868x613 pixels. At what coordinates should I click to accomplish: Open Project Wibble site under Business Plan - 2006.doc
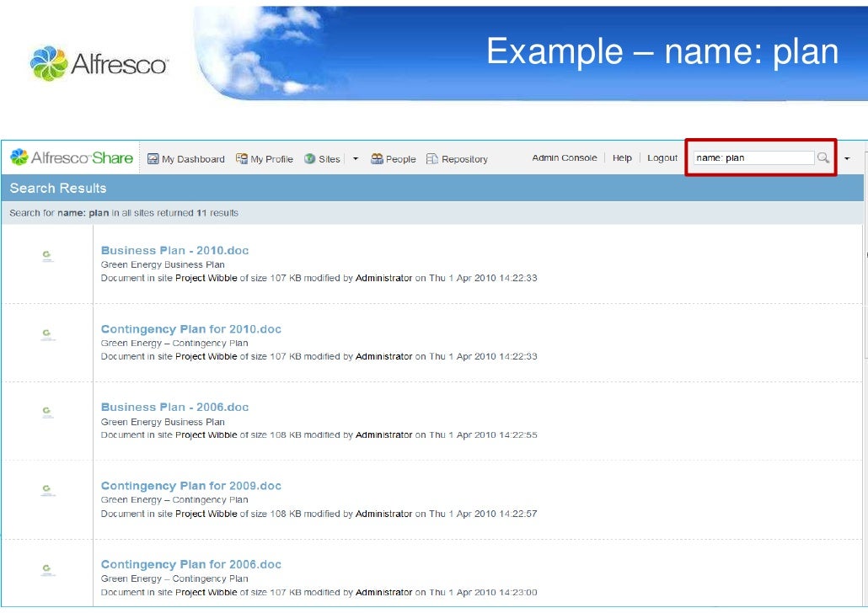tap(206, 434)
